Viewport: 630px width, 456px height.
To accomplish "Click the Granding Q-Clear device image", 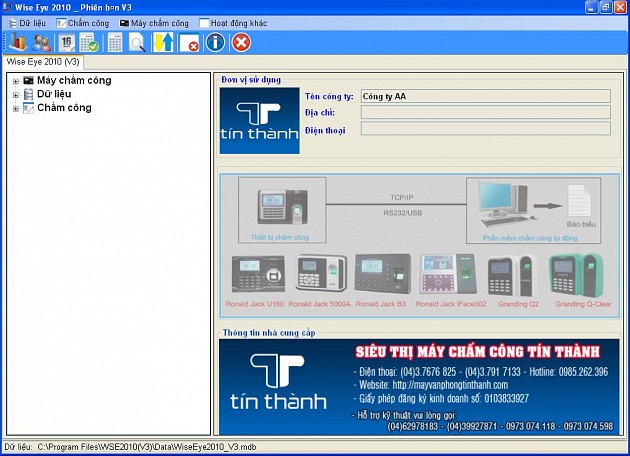I will (x=577, y=275).
